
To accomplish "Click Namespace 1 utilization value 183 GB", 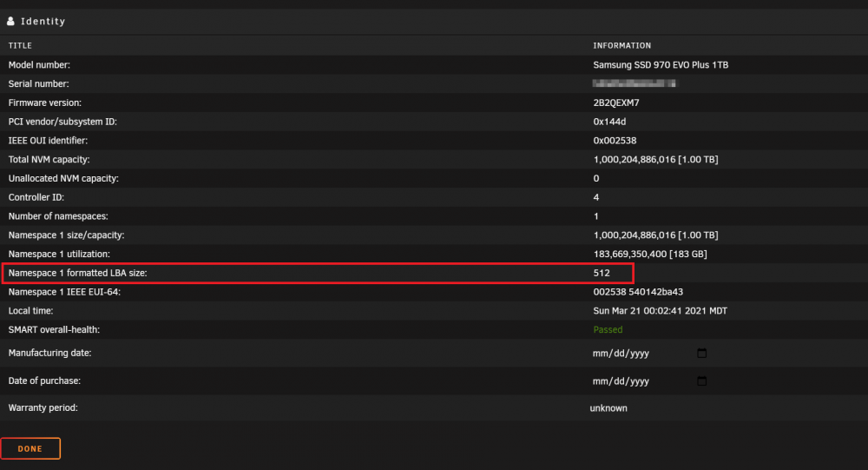I will click(x=650, y=254).
